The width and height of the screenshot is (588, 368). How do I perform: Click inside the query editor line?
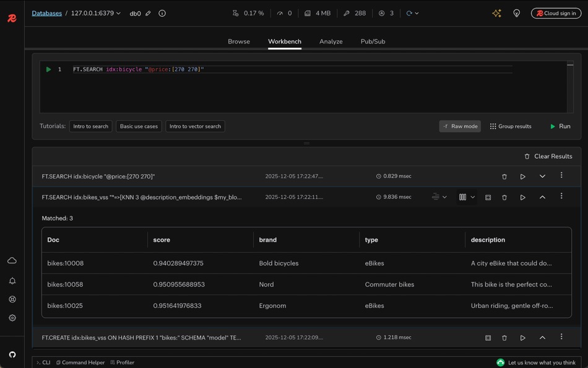click(309, 69)
